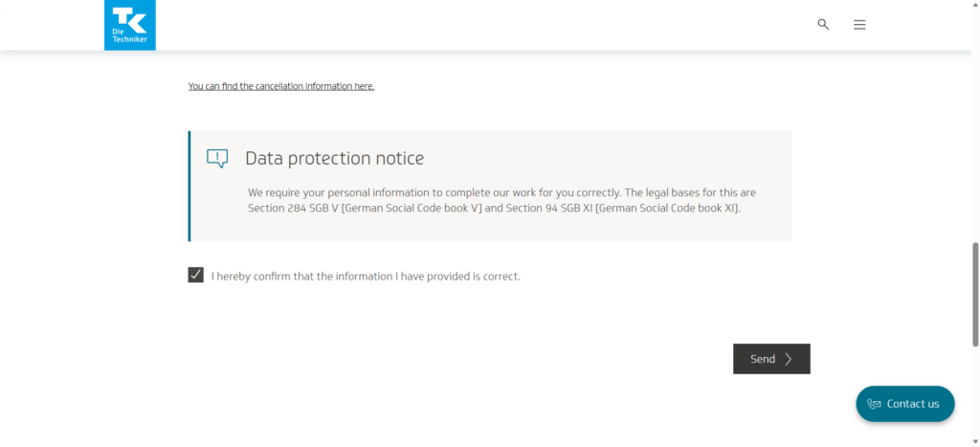Click the scrollbar down arrow
Image resolution: width=980 pixels, height=447 pixels.
pos(974,441)
